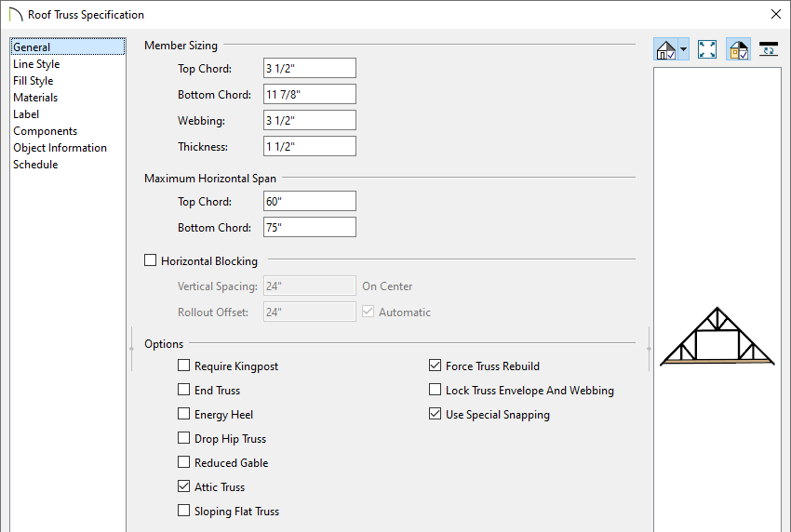Click the Maximum Span Bottom Chord field
The image size is (791, 532).
pyautogui.click(x=310, y=228)
